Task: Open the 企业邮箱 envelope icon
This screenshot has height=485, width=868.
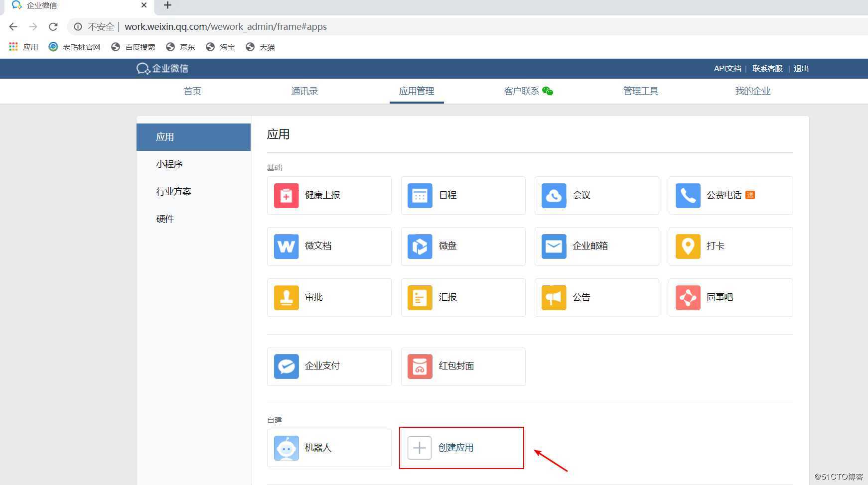Action: 554,246
